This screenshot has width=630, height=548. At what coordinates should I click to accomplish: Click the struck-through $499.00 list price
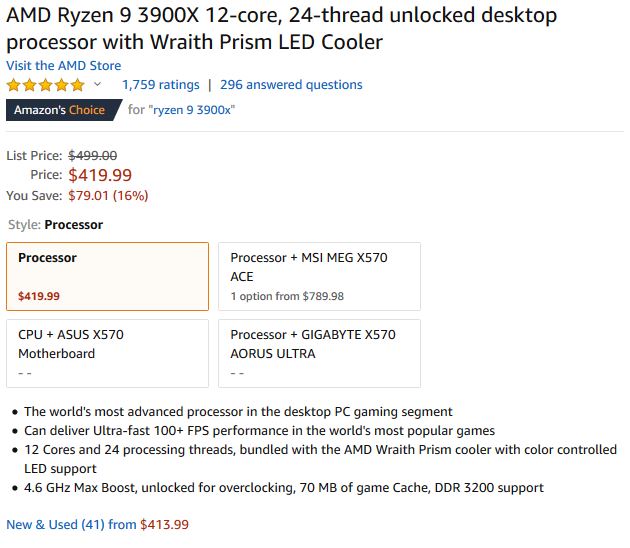point(92,155)
